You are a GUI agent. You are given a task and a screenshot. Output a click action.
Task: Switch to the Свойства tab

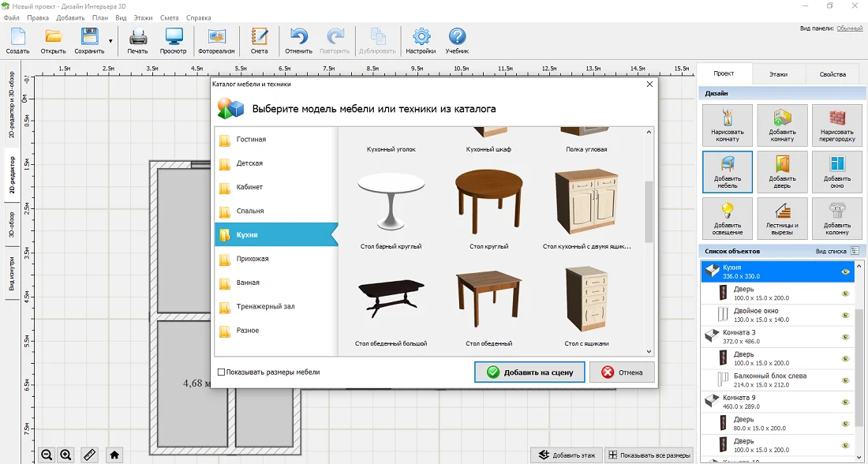click(832, 74)
